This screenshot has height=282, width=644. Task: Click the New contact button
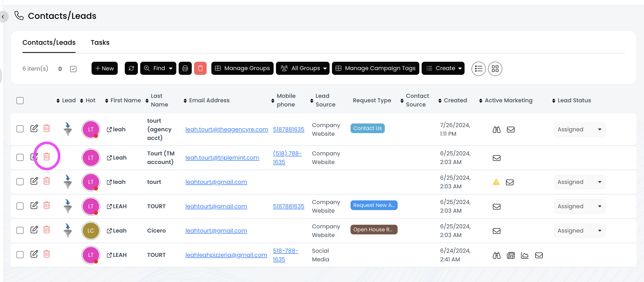click(104, 68)
